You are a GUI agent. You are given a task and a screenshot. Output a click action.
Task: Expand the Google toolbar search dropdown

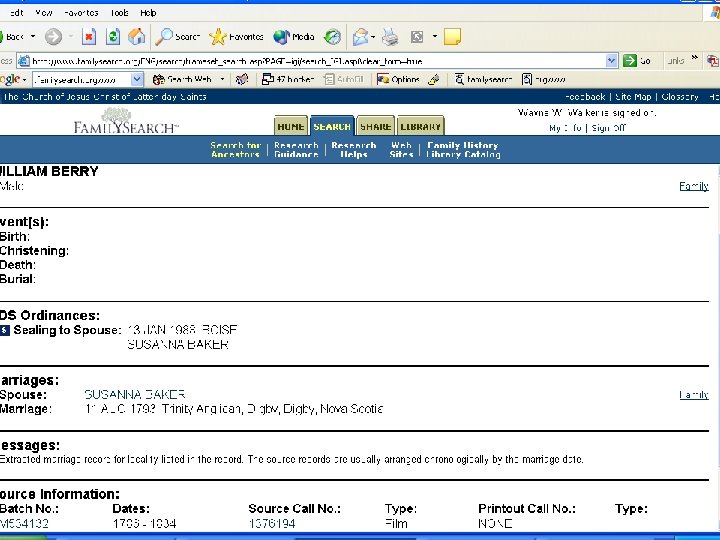click(137, 79)
